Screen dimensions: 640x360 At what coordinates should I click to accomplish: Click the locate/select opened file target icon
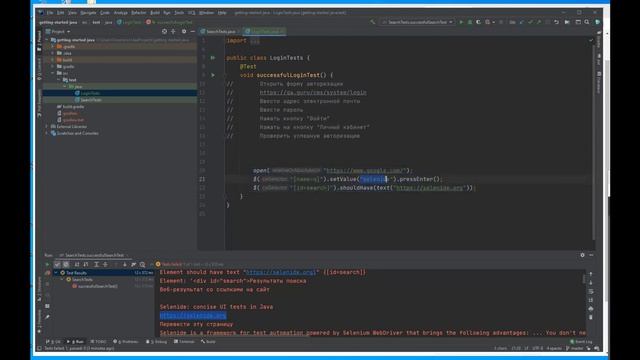164,31
